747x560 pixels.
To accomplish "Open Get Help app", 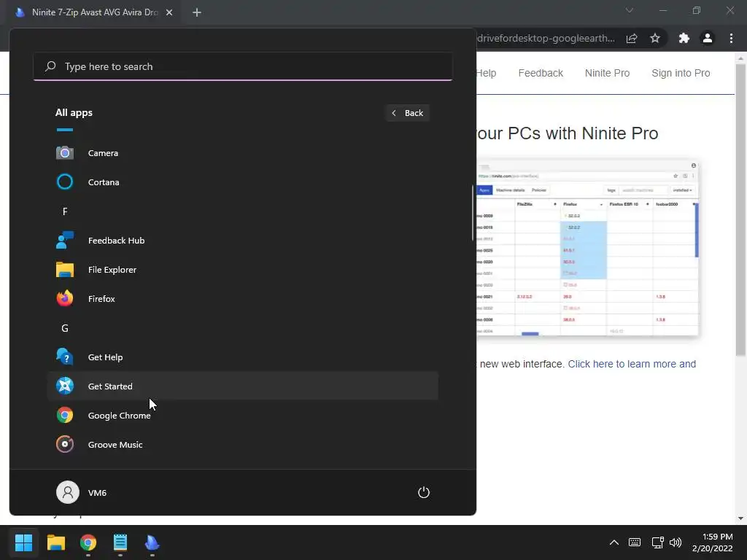I will tap(242, 357).
